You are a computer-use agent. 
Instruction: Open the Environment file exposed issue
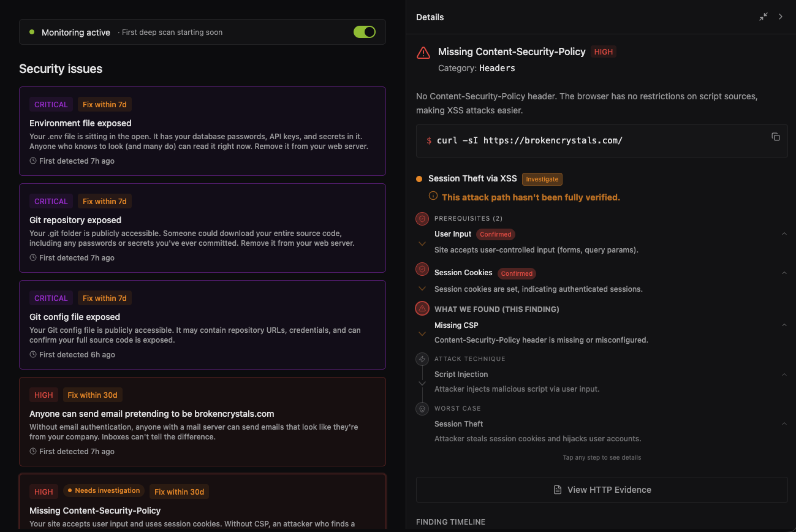click(x=202, y=131)
